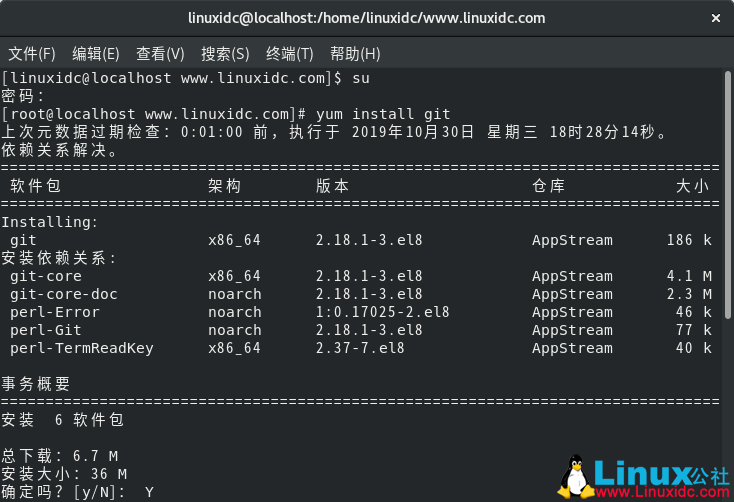The width and height of the screenshot is (734, 502).
Task: Click the 版本 column header
Action: pos(333,186)
